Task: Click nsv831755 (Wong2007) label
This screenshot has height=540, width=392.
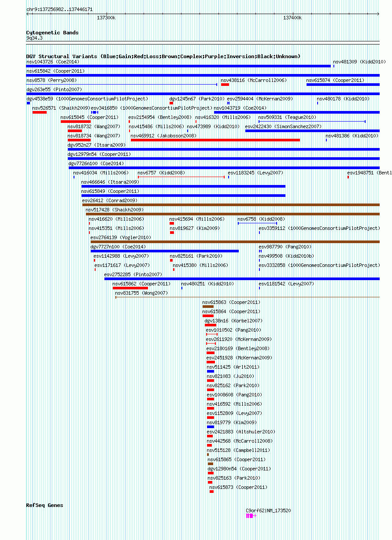Action: 142,293
